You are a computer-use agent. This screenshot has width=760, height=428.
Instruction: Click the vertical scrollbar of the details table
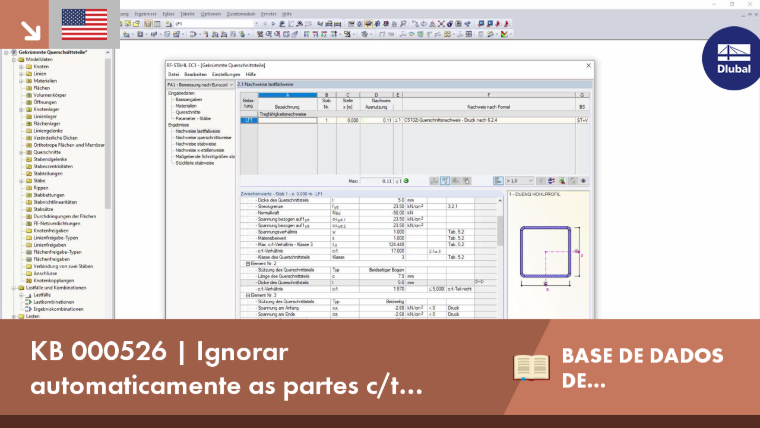coord(500,257)
